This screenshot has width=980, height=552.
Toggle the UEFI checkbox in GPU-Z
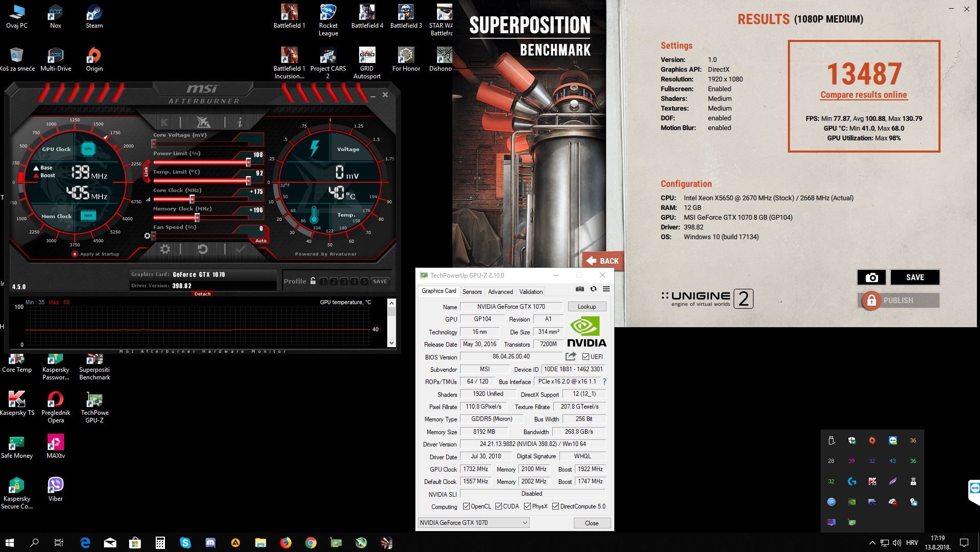586,357
